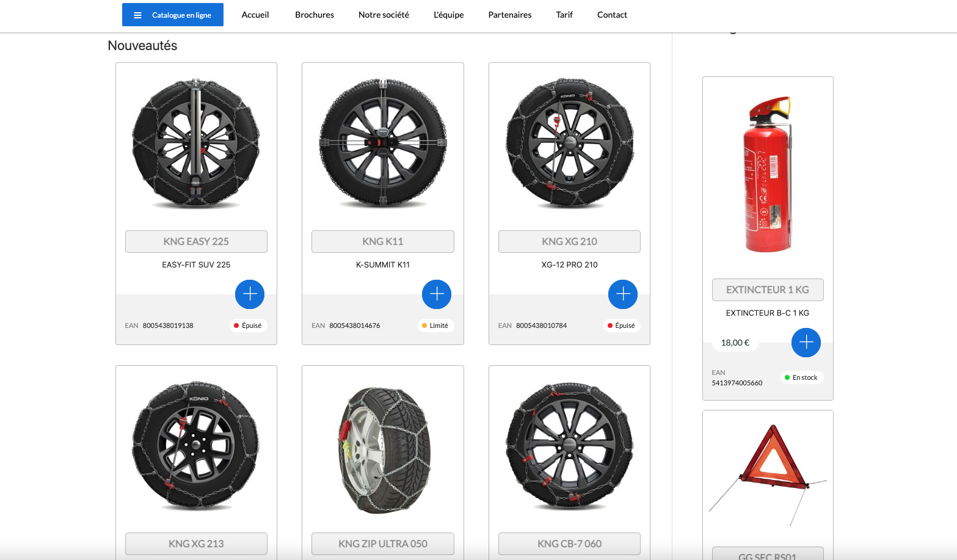Open the Tarif page

pos(564,15)
